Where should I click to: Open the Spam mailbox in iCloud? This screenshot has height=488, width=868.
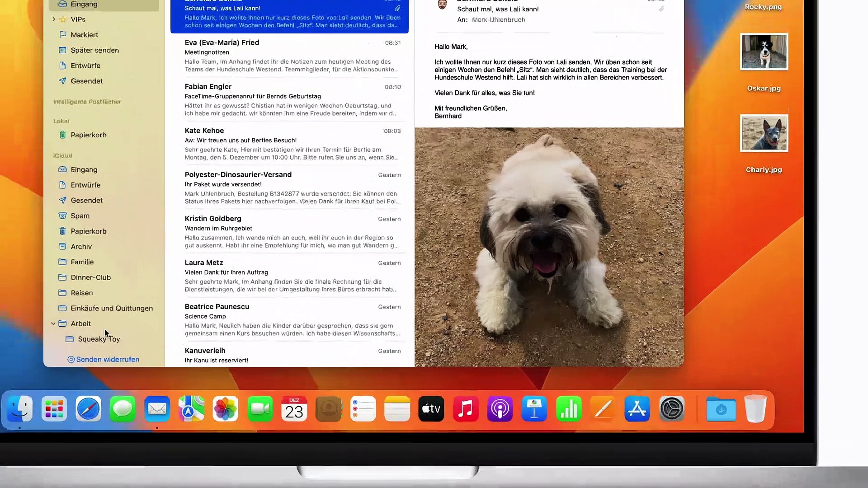80,216
